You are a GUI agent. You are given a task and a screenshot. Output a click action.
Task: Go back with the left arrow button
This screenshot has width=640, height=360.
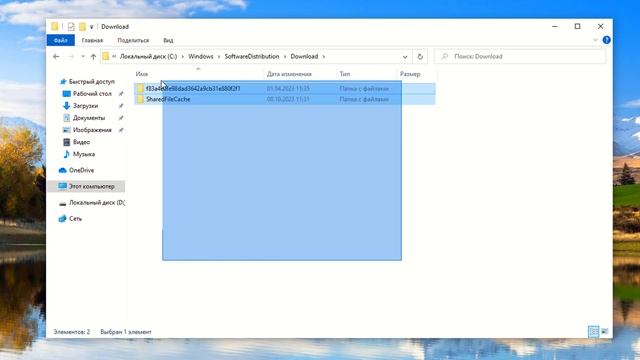point(56,57)
